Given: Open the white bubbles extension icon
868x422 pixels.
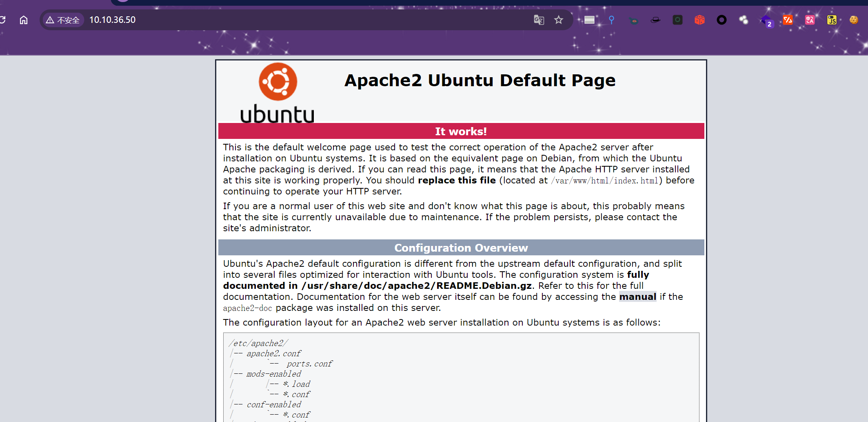Looking at the screenshot, I should [x=744, y=20].
